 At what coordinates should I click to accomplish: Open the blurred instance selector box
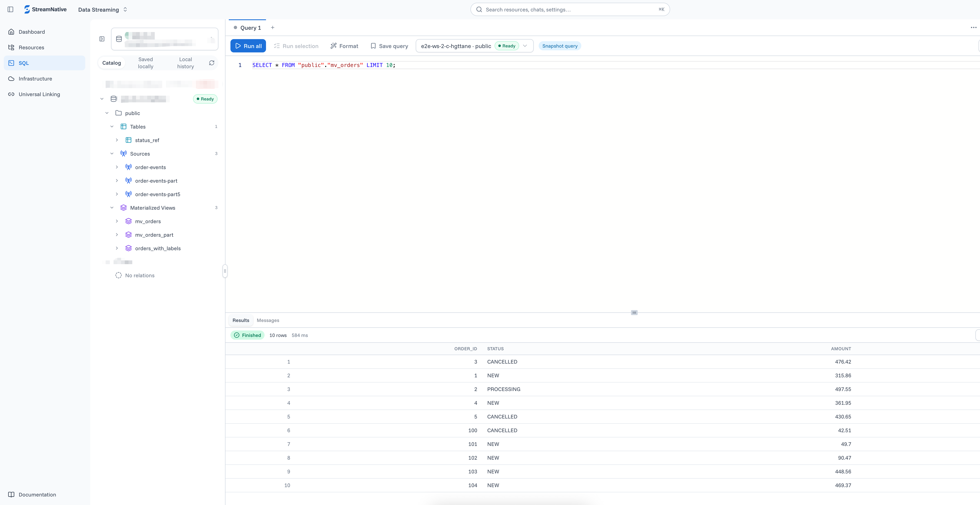click(165, 39)
